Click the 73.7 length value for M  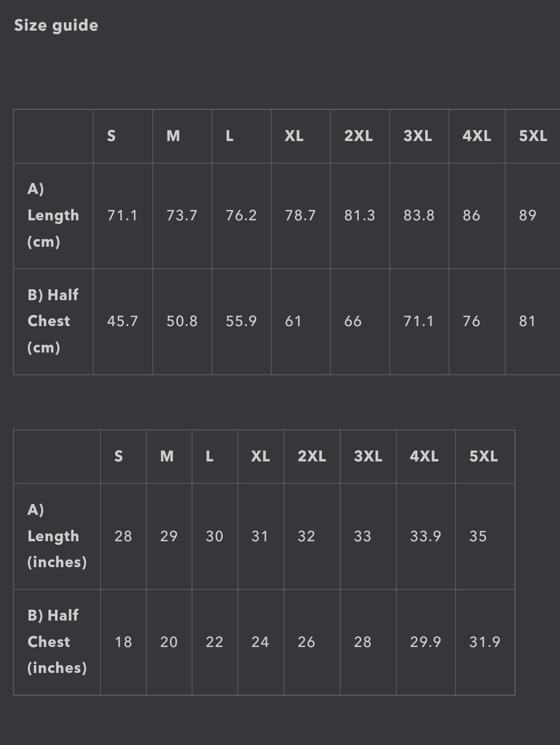[x=181, y=215]
